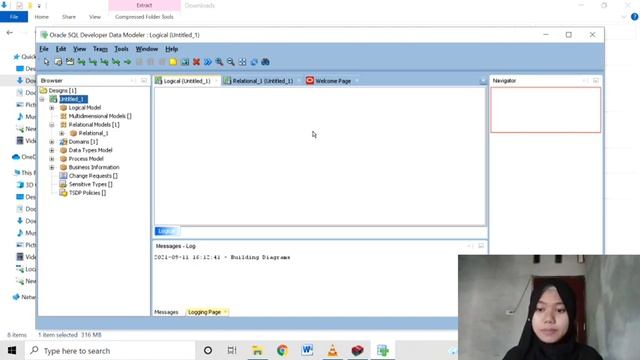Click the Data Modeler taskbar icon
Image resolution: width=640 pixels, height=360 pixels.
383,350
